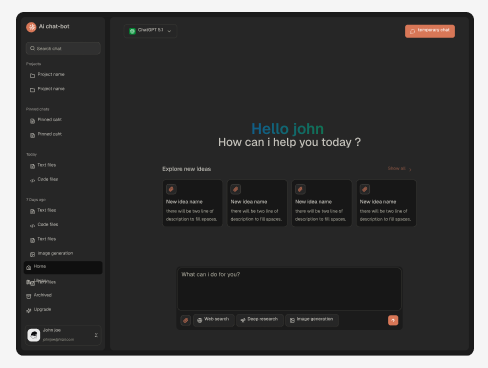Open the ChatGPT 5.1 model dropdown
The height and width of the screenshot is (368, 488).
coord(150,31)
